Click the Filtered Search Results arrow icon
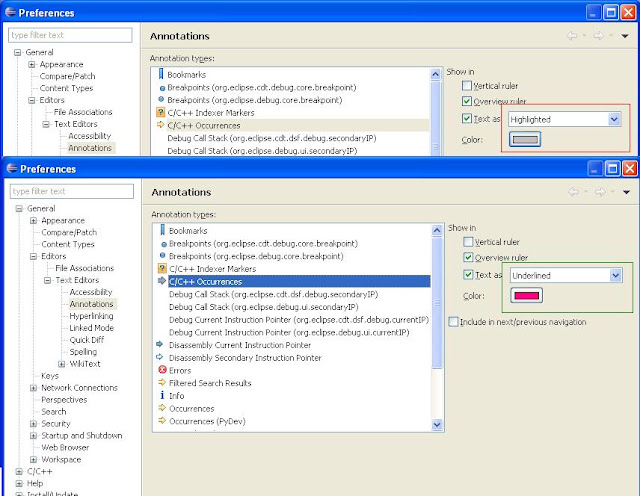This screenshot has width=640, height=496. click(x=162, y=383)
